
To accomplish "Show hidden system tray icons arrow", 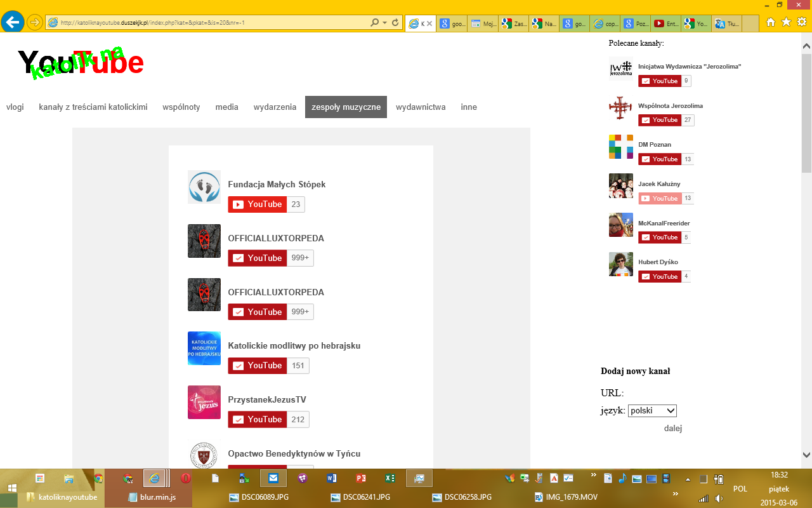I will [x=688, y=479].
